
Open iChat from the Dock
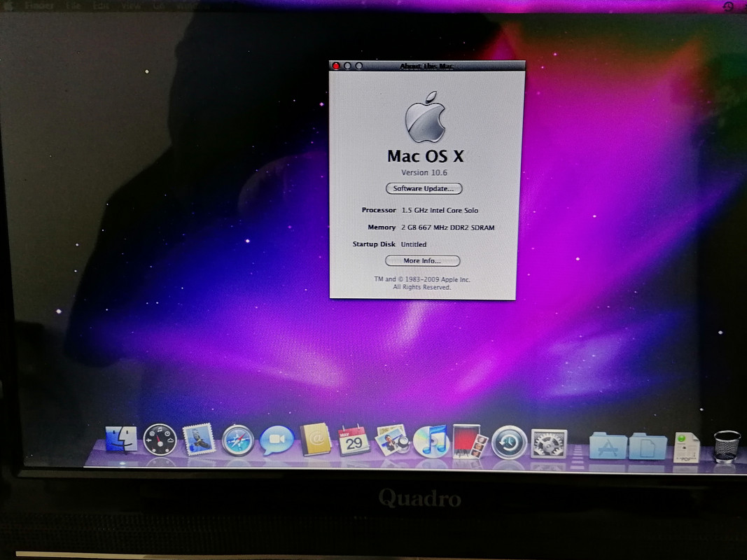[x=277, y=440]
